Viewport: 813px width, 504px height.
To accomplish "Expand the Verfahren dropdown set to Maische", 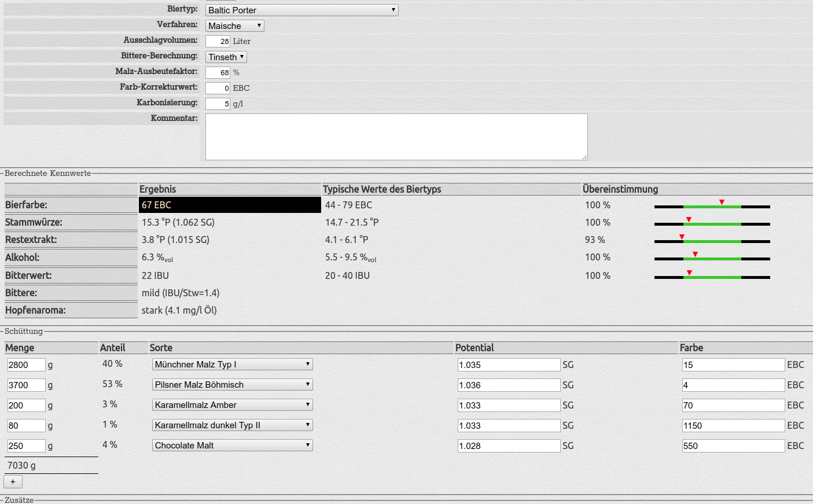I will pyautogui.click(x=234, y=25).
